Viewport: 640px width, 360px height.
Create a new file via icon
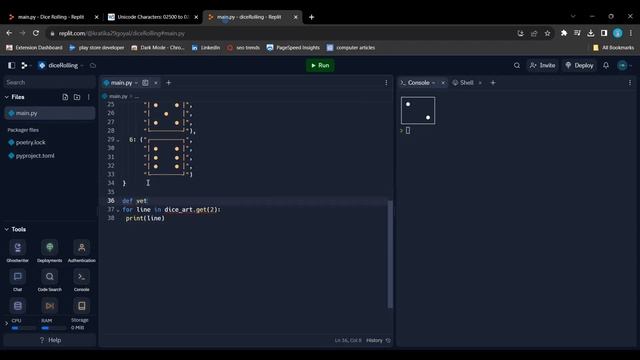click(x=65, y=97)
